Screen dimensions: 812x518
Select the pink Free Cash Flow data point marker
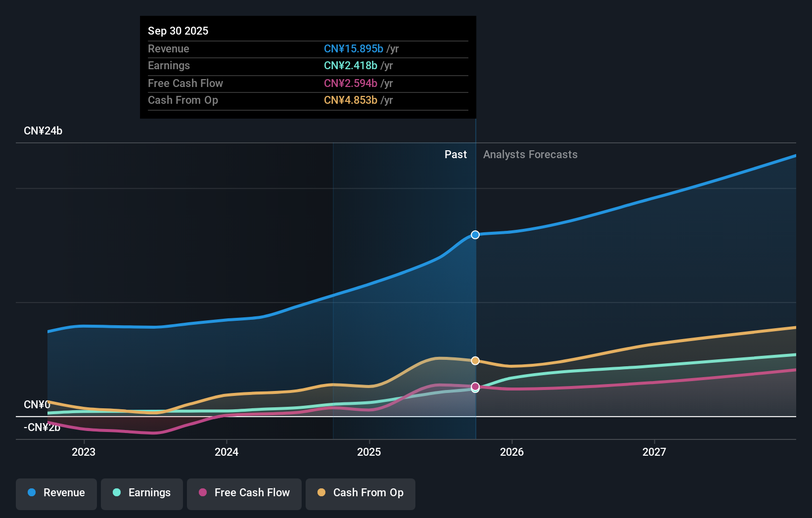[475, 388]
